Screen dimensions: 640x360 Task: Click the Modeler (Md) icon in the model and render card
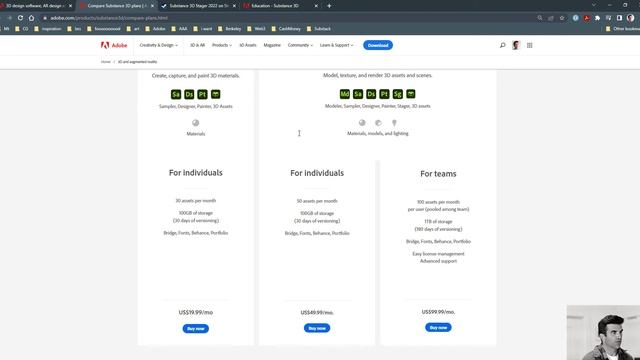344,94
